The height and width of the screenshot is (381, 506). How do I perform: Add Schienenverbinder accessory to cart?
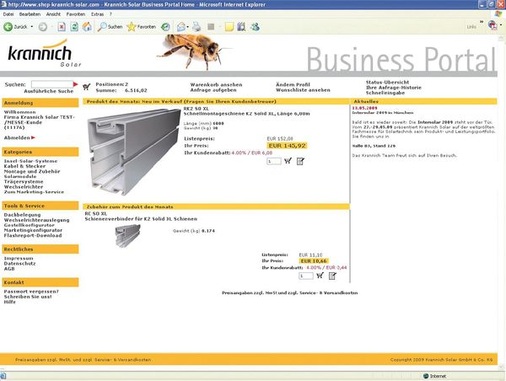(x=320, y=275)
